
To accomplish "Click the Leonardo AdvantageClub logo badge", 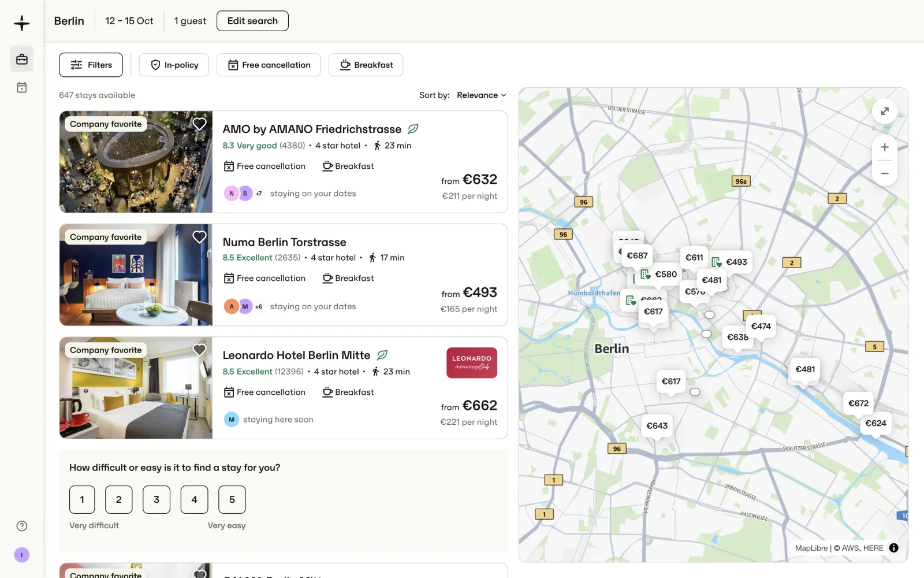I will [472, 363].
